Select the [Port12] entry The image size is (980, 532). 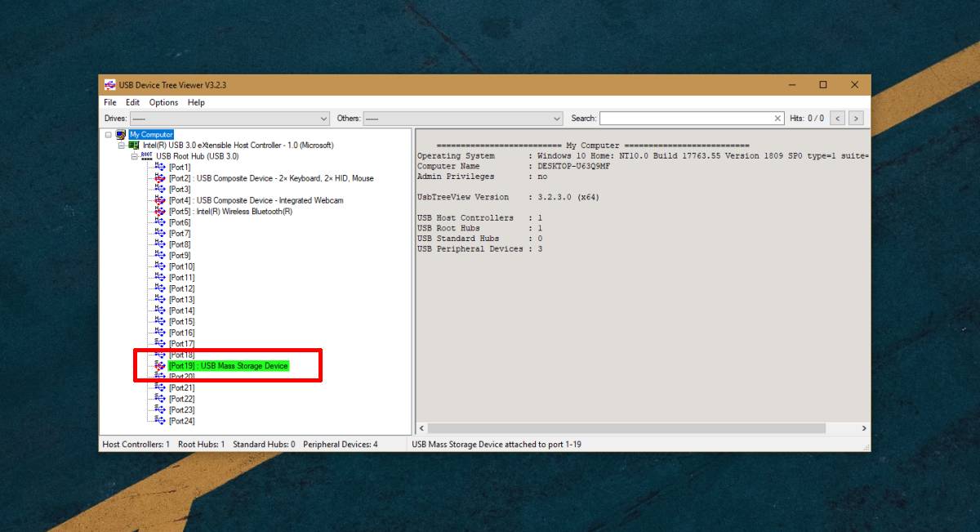tap(182, 288)
